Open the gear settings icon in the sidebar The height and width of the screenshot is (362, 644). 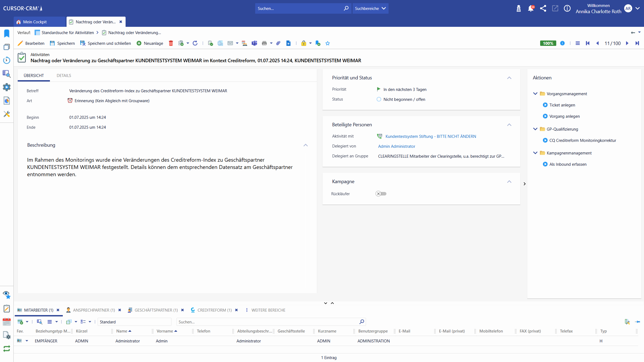(7, 87)
